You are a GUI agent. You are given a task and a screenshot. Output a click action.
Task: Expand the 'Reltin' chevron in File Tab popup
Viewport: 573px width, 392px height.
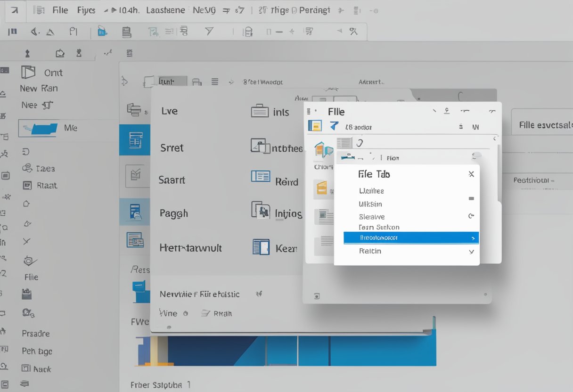pyautogui.click(x=471, y=252)
